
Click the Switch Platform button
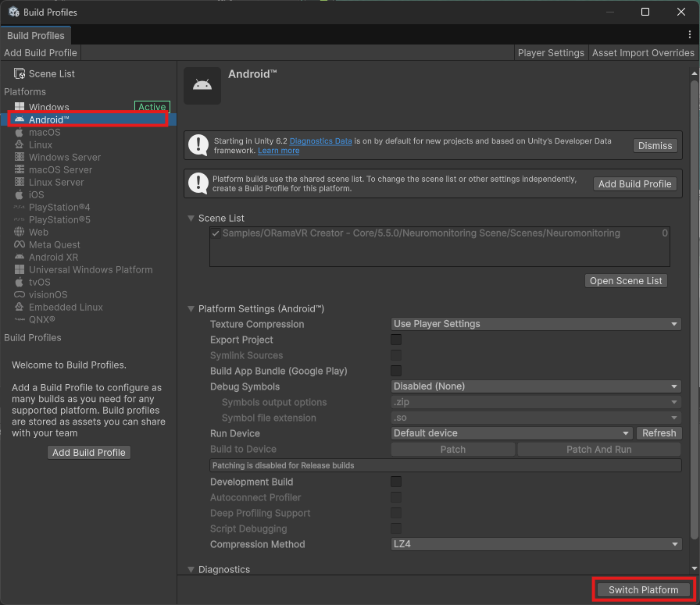(643, 590)
